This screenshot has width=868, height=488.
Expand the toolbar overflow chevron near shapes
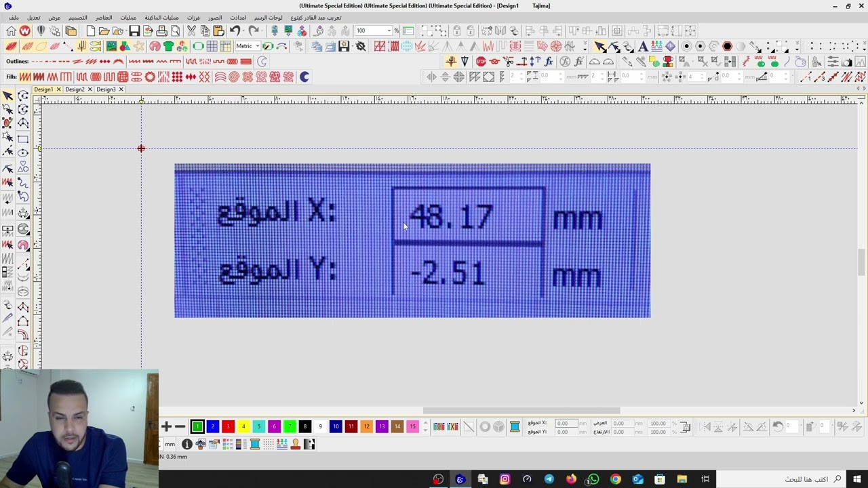point(797,46)
